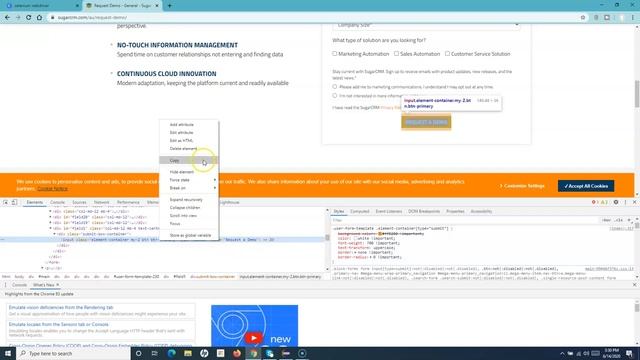The width and height of the screenshot is (640, 360).
Task: Expand the border-radius shorthand triangle
Action: (370, 258)
